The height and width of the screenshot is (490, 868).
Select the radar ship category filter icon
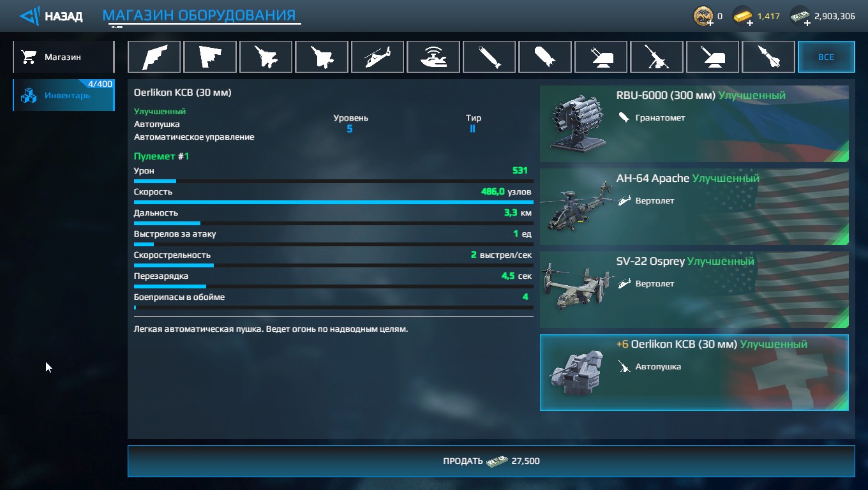point(433,57)
